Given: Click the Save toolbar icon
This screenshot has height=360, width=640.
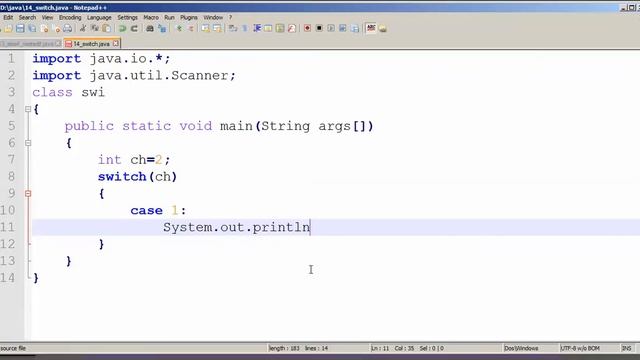Looking at the screenshot, I should (x=20, y=28).
